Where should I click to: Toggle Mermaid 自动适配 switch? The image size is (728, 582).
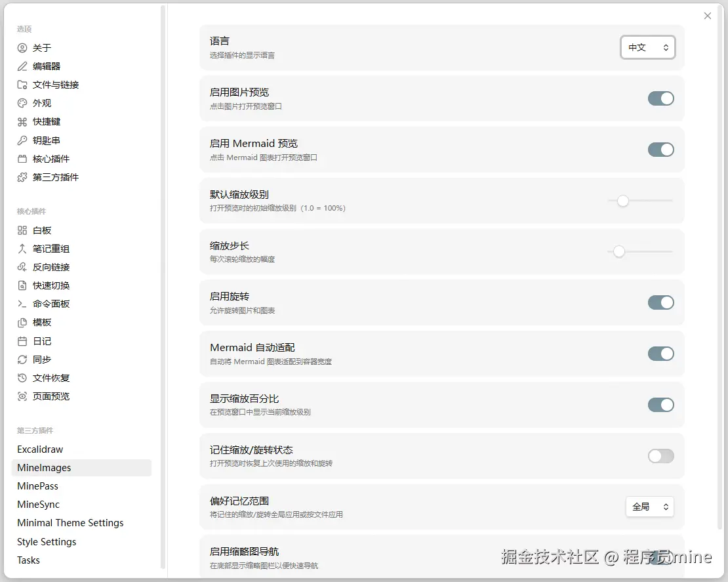[660, 354]
